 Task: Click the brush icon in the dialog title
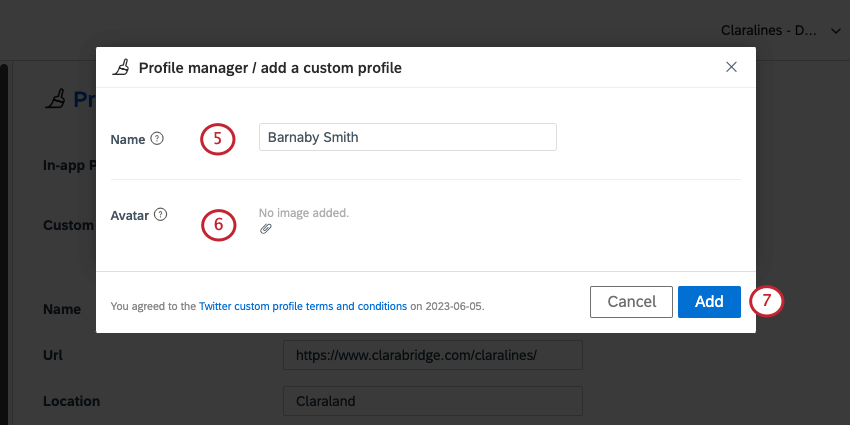(x=121, y=68)
